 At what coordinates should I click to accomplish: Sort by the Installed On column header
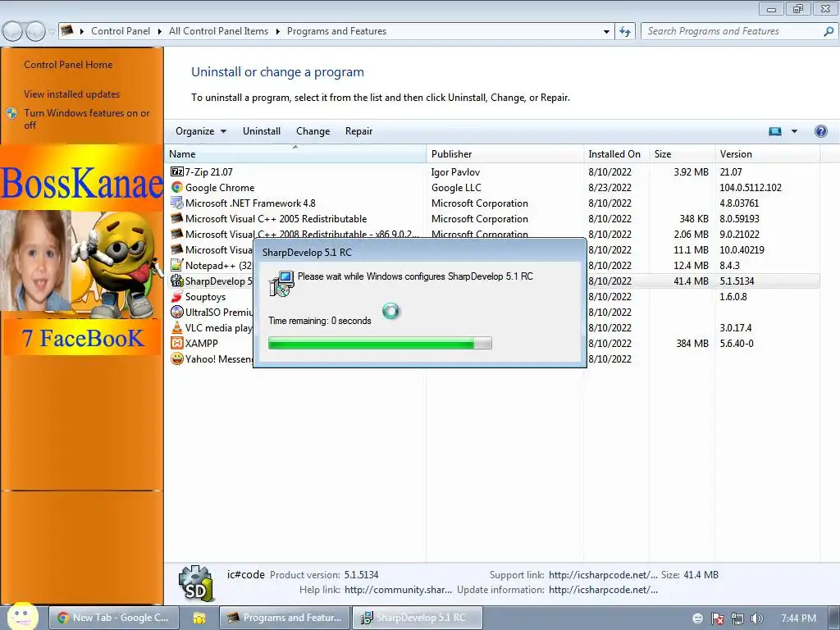tap(616, 153)
